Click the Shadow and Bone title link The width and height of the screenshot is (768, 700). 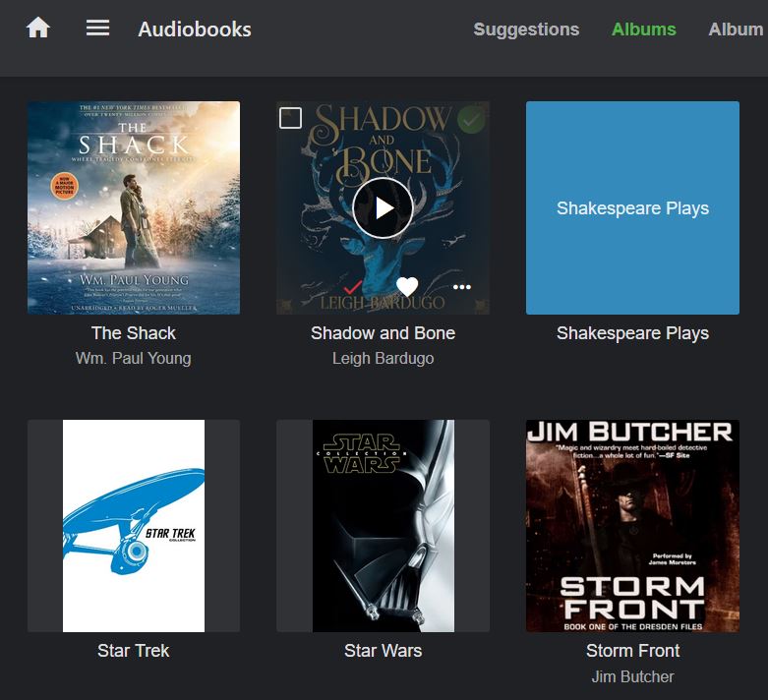pos(384,333)
